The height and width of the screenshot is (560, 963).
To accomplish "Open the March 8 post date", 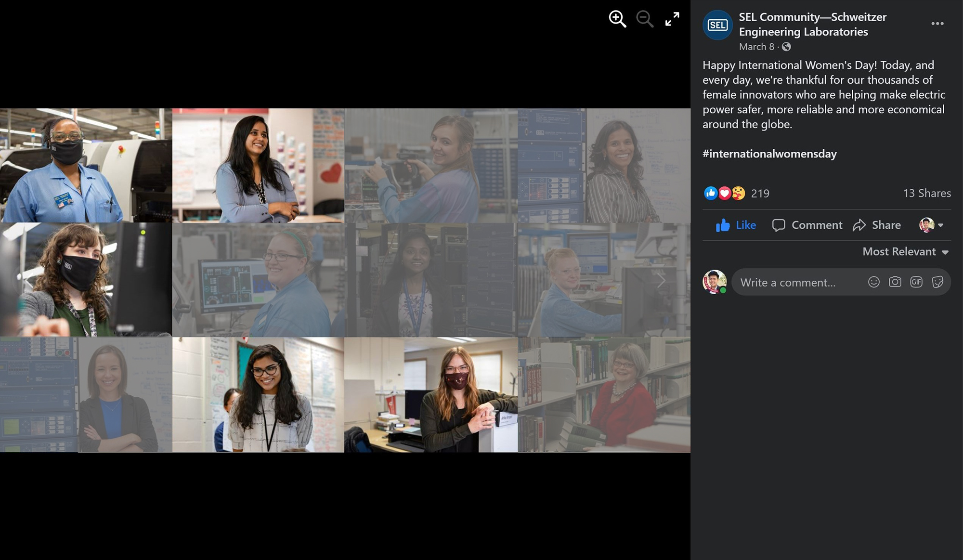I will pos(756,47).
